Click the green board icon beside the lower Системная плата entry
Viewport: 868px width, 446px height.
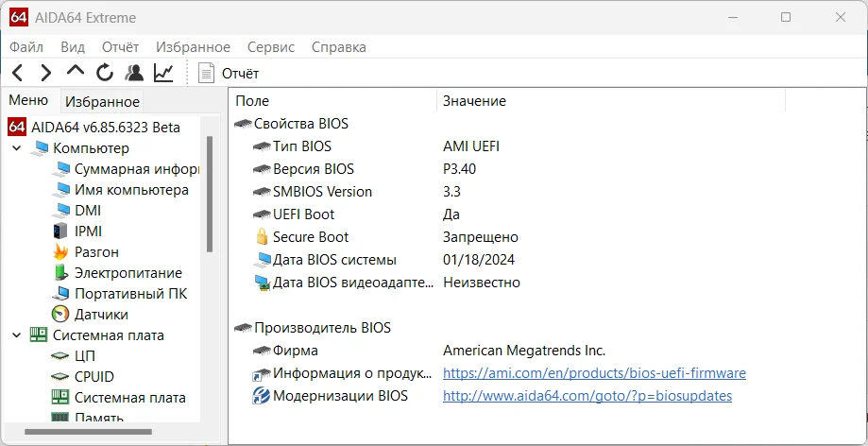click(x=60, y=397)
